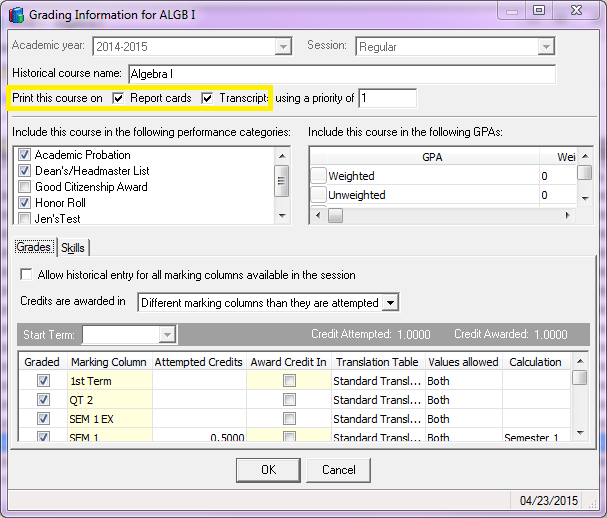Select the SEM 1 EX marking column cell

click(x=110, y=419)
